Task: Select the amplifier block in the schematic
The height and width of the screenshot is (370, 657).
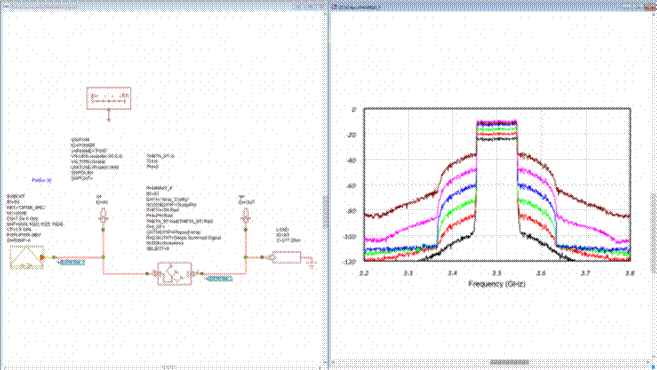Action: (175, 274)
